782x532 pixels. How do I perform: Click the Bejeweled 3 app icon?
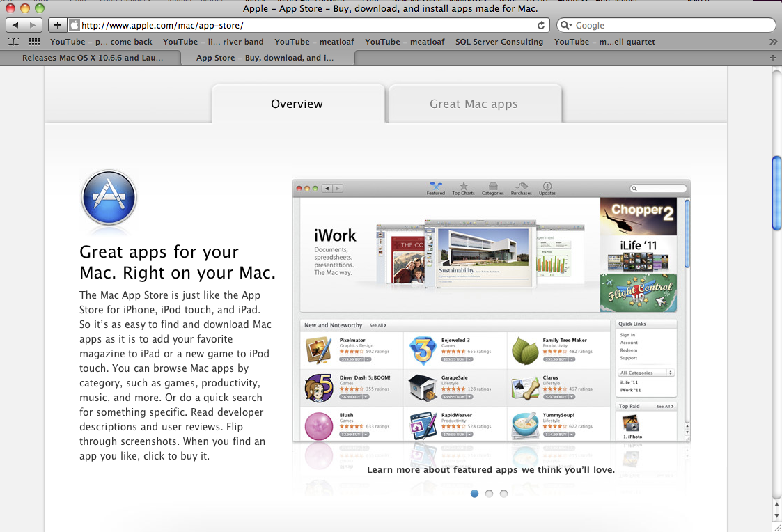[423, 350]
